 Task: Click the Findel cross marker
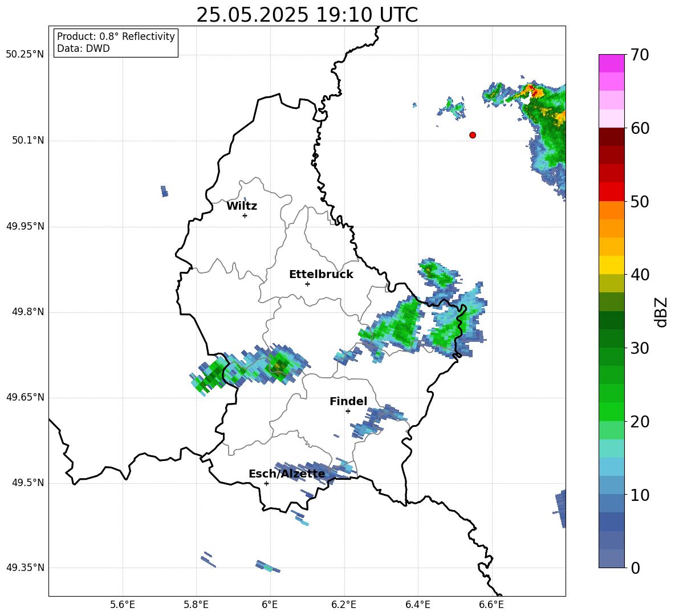click(x=348, y=411)
